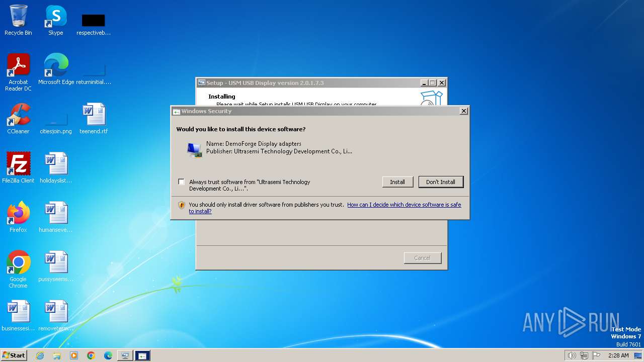644x362 pixels.
Task: Close the Windows Security dialog
Action: coord(464,111)
